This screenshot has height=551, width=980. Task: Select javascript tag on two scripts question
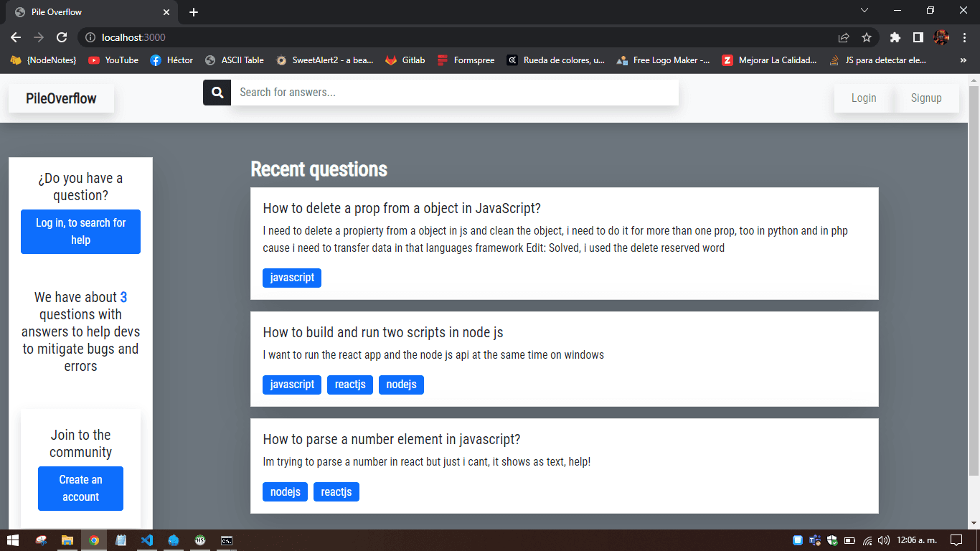(292, 385)
